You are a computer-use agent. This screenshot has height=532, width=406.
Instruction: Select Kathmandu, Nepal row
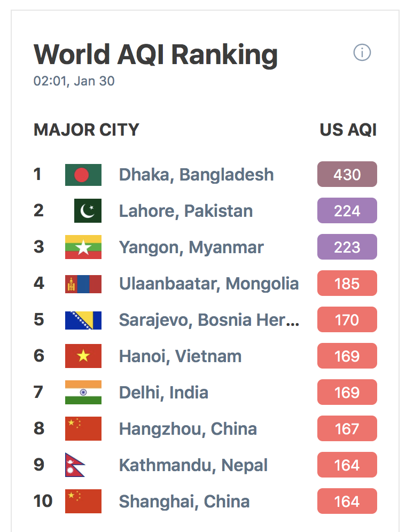click(205, 465)
